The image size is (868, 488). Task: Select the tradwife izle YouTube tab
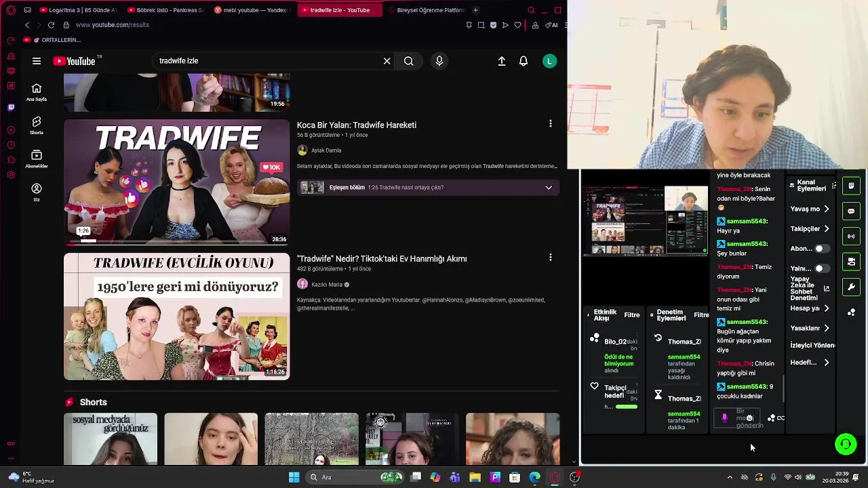[x=339, y=10]
